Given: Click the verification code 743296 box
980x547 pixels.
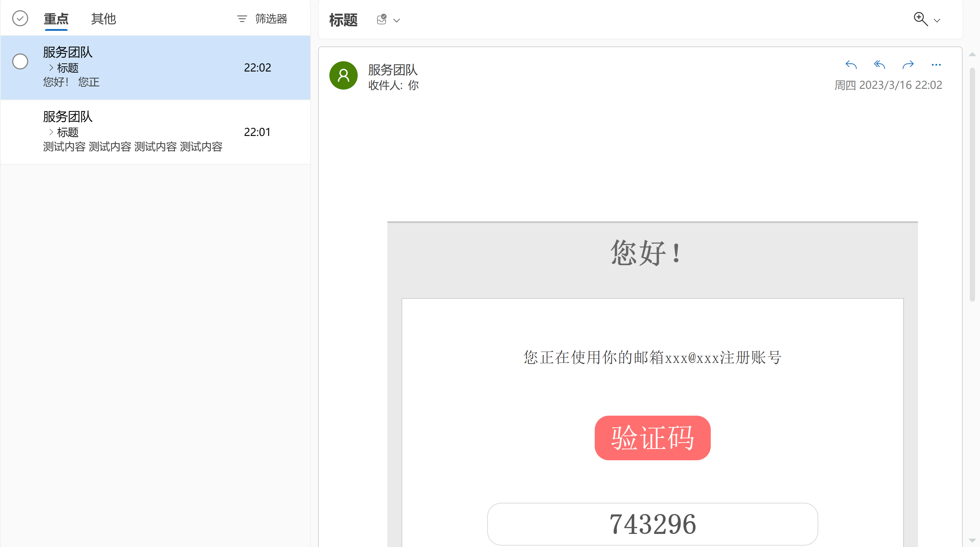Looking at the screenshot, I should click(x=652, y=524).
